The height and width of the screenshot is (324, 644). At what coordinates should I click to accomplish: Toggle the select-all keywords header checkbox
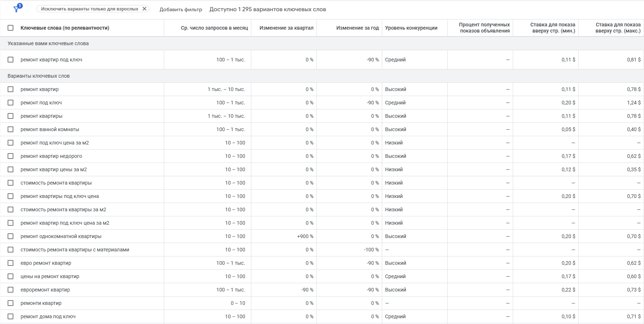(x=10, y=28)
